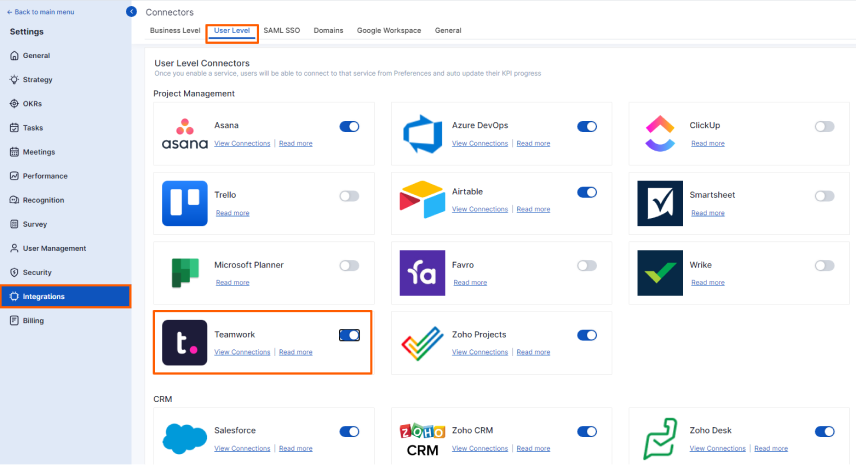Screen dimensions: 856x465
Task: Open Read more for Favro
Action: [469, 283]
